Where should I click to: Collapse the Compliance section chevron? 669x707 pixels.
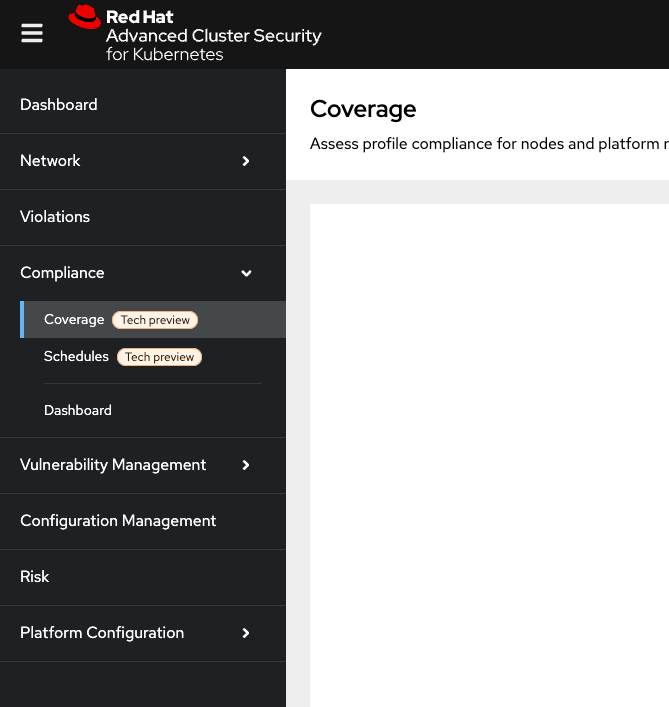246,273
